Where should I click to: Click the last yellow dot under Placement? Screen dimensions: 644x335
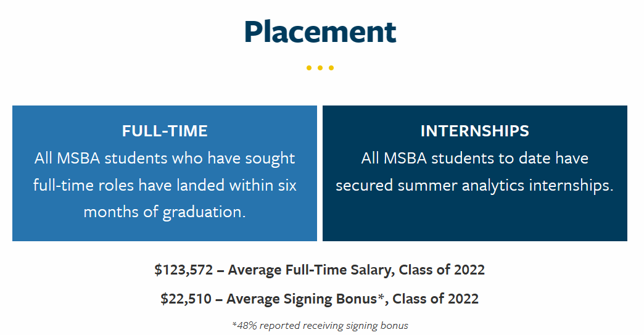pyautogui.click(x=331, y=68)
